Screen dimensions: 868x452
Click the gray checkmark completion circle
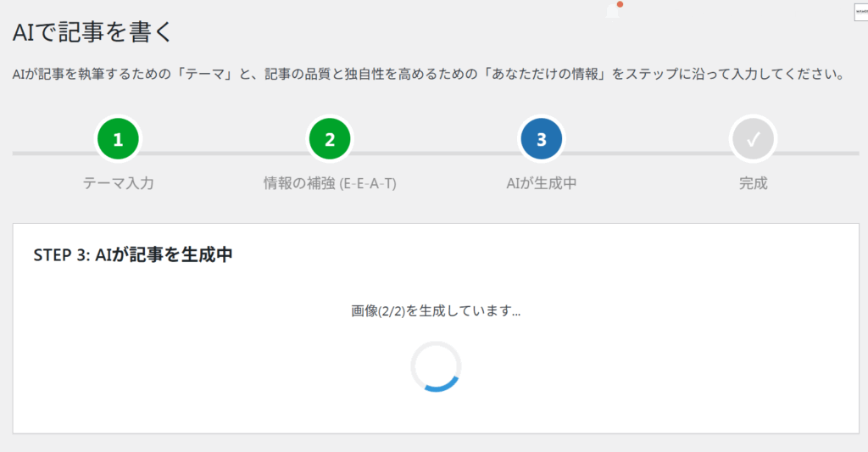click(753, 139)
